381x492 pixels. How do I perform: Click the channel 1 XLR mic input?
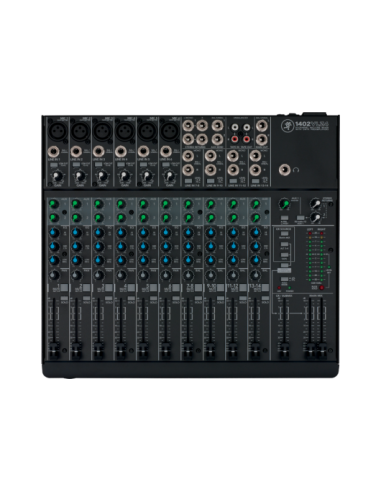click(x=57, y=130)
